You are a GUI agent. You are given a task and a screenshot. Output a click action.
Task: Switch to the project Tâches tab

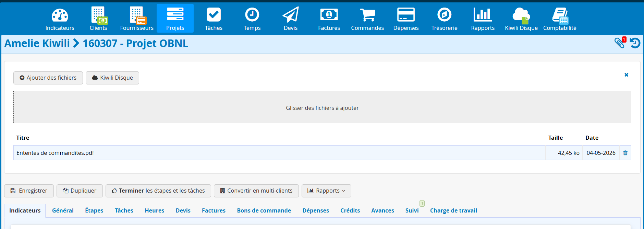tap(124, 210)
